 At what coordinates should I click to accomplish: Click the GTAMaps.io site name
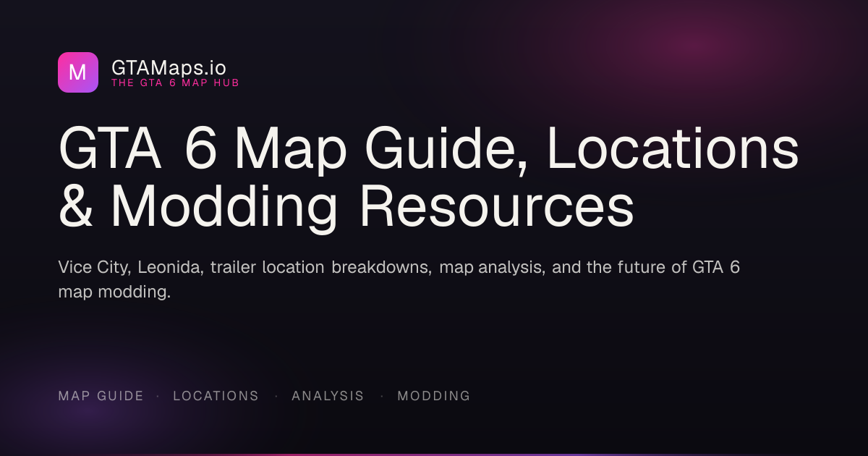pyautogui.click(x=169, y=68)
